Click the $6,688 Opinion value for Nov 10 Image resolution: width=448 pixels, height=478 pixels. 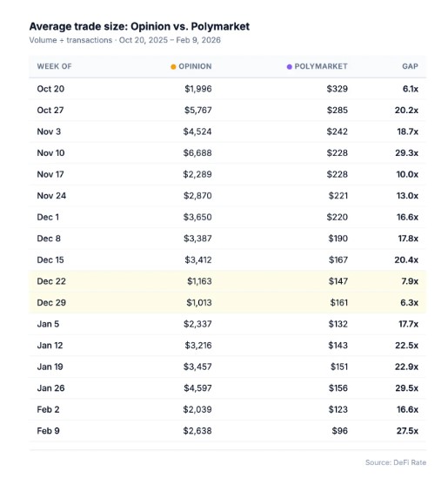(197, 153)
